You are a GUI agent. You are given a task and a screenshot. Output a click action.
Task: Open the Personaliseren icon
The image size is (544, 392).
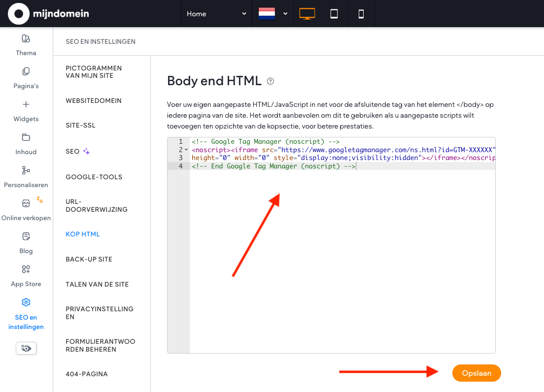26,170
